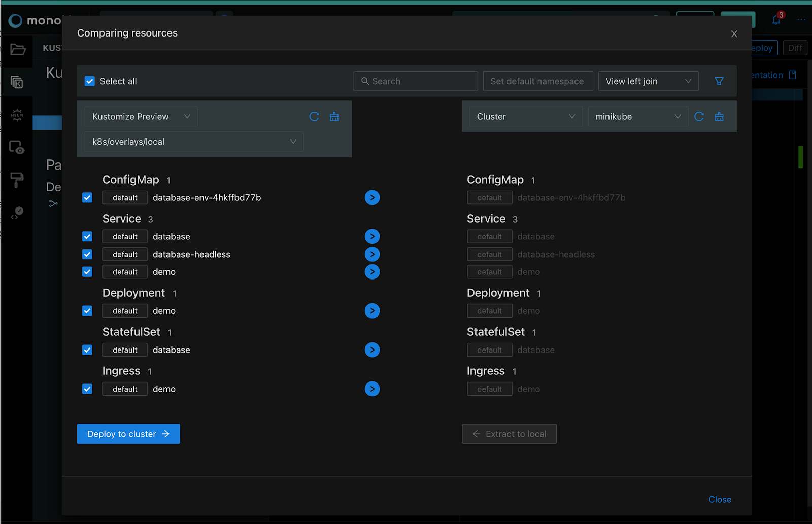
Task: Open the preview configuration icon in sidebar
Action: point(17,148)
